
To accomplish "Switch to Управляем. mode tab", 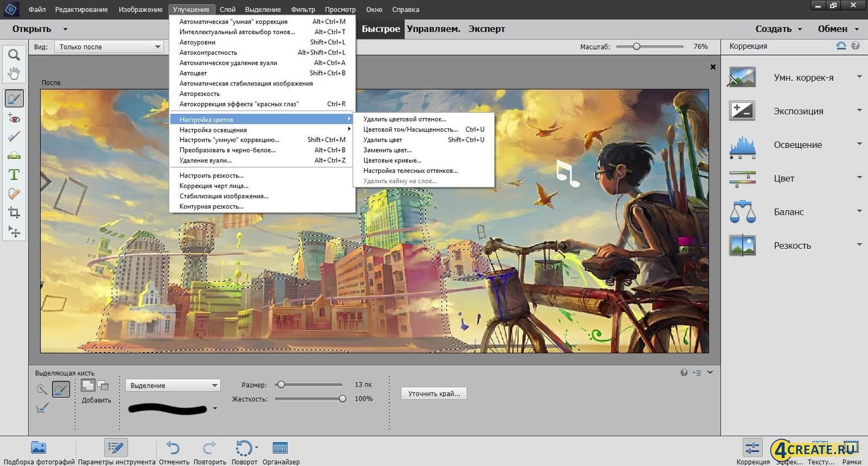I will coord(433,29).
